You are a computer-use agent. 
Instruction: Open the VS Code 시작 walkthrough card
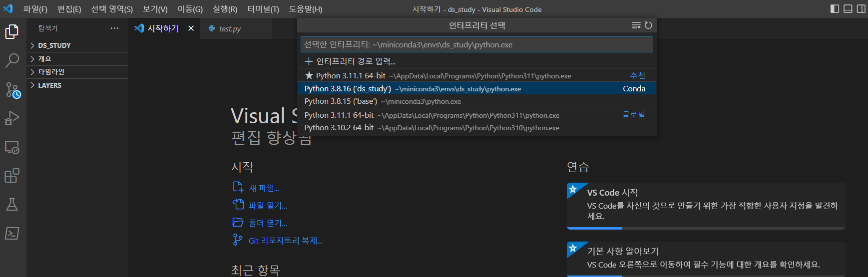coord(706,206)
